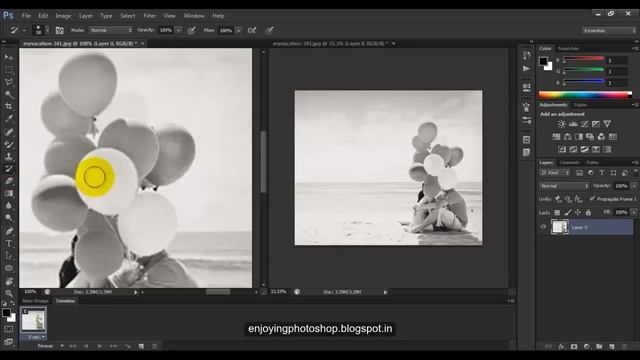Select the Move tool

(9, 57)
